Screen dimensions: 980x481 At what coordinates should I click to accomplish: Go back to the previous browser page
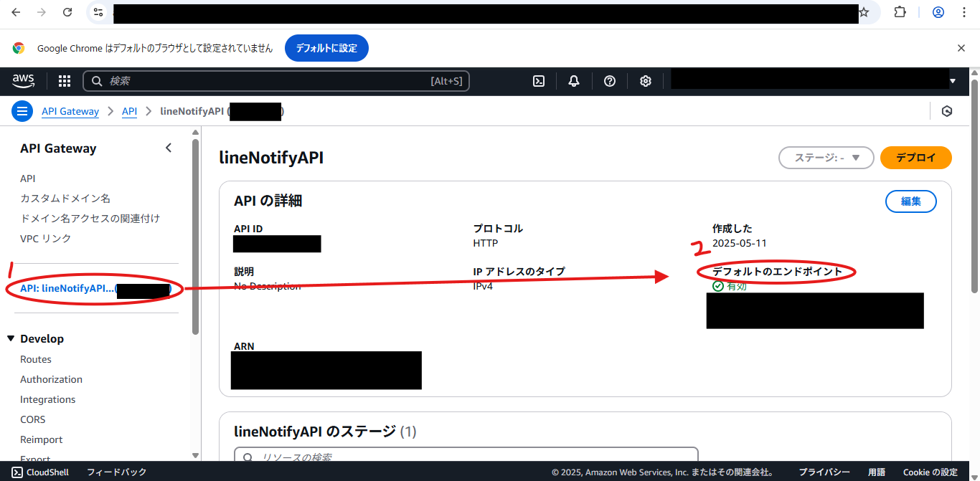click(x=16, y=12)
